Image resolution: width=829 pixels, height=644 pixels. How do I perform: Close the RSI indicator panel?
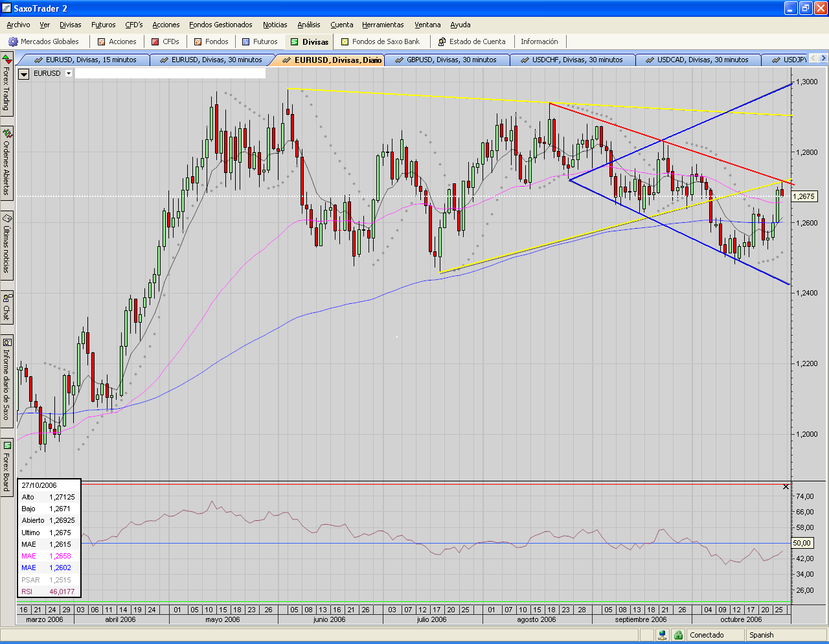786,487
